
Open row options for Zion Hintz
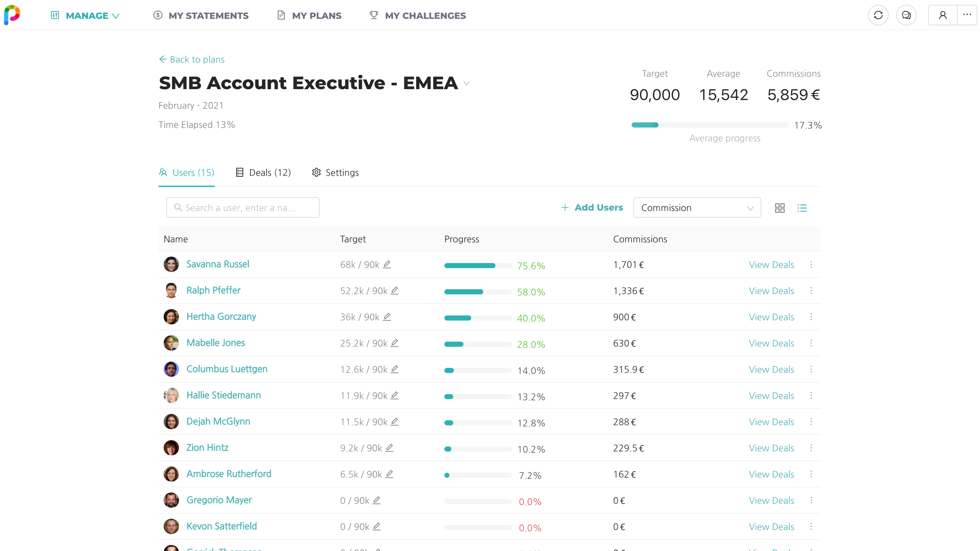pos(811,448)
